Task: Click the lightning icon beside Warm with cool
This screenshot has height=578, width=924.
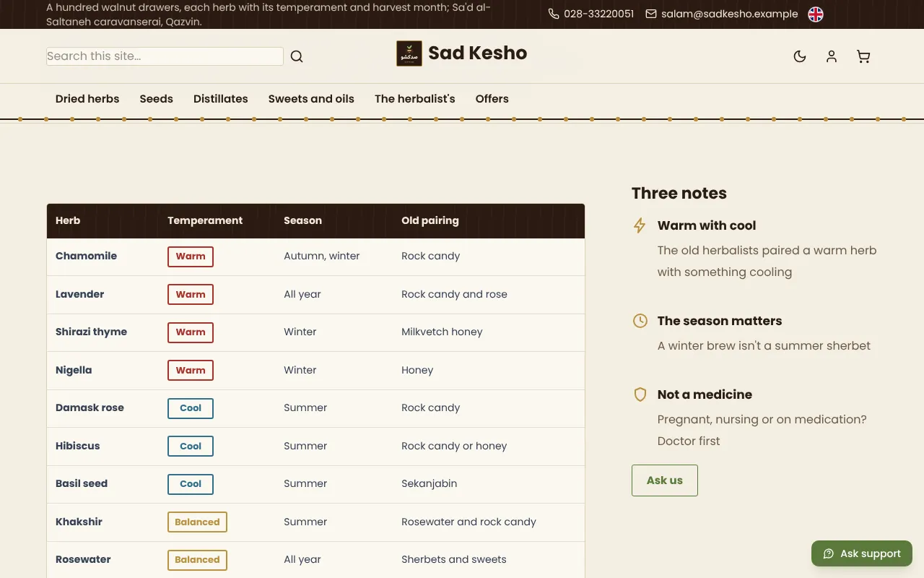Action: point(640,225)
